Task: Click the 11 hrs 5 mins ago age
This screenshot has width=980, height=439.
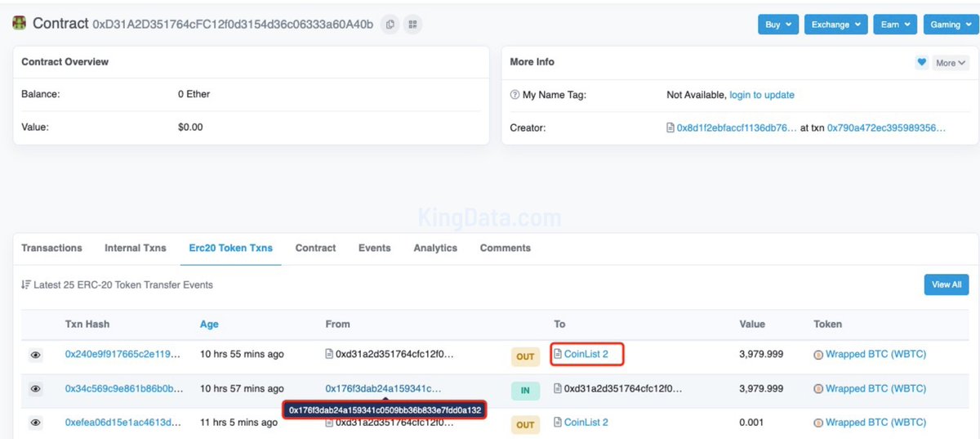Action: pos(239,423)
